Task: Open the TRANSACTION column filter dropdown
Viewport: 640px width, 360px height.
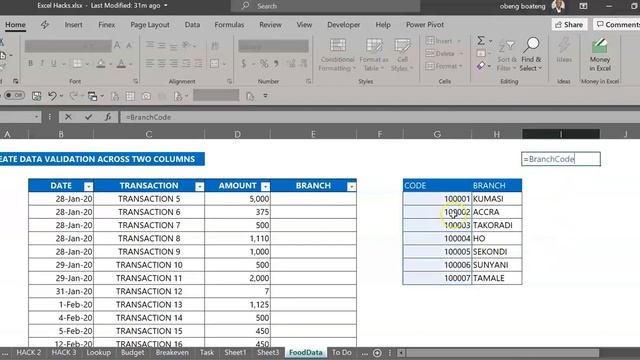Action: 199,187
